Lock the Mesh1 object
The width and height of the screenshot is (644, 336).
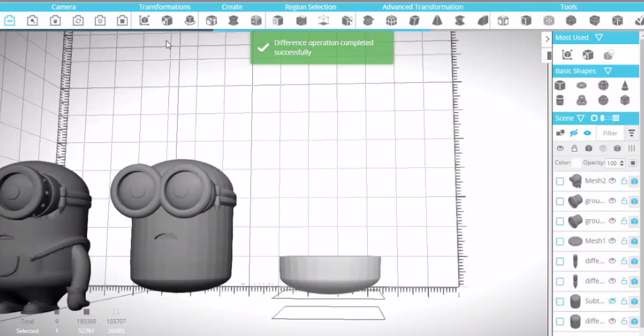[624, 241]
